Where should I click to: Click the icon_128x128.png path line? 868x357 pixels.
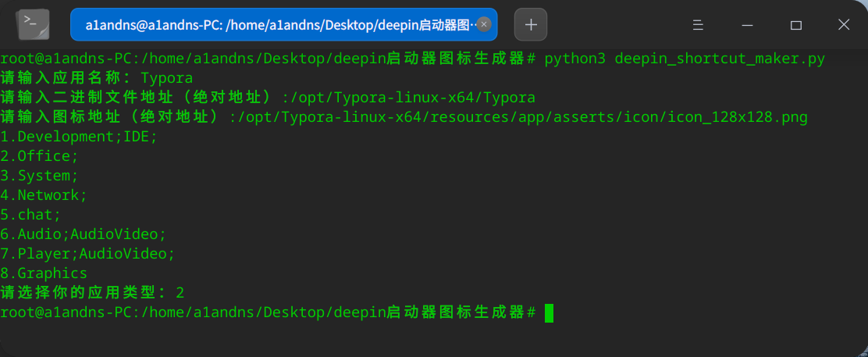pos(404,117)
